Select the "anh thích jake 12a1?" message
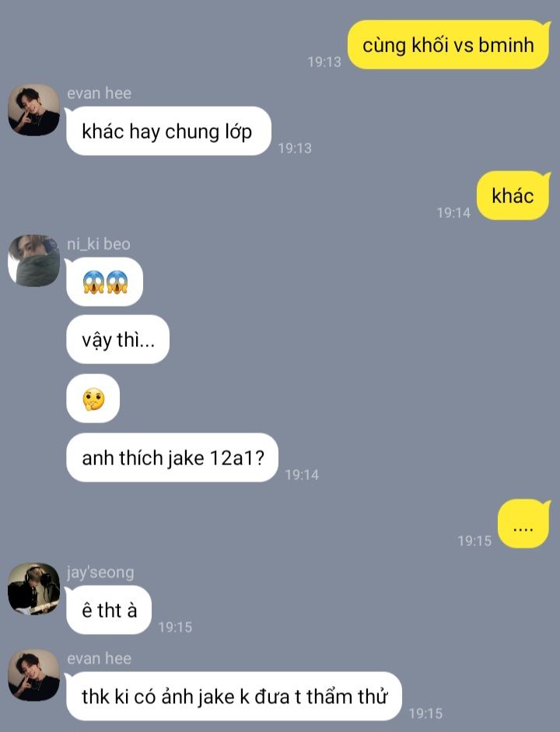560x732 pixels. 172,457
